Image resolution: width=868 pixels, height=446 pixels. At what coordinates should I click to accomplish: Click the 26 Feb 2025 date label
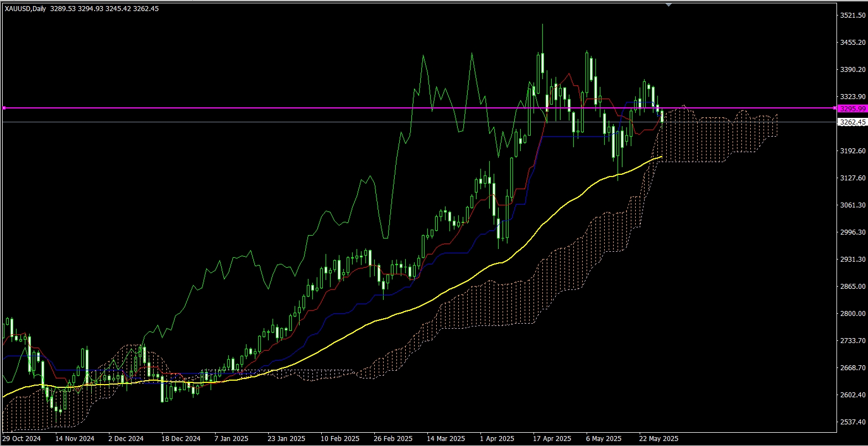(393, 439)
